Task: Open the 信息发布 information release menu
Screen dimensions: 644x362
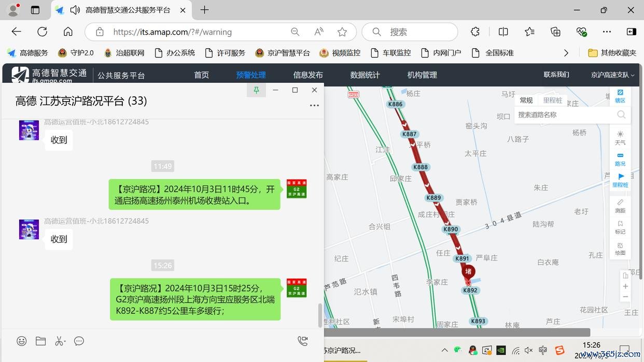Action: click(308, 75)
